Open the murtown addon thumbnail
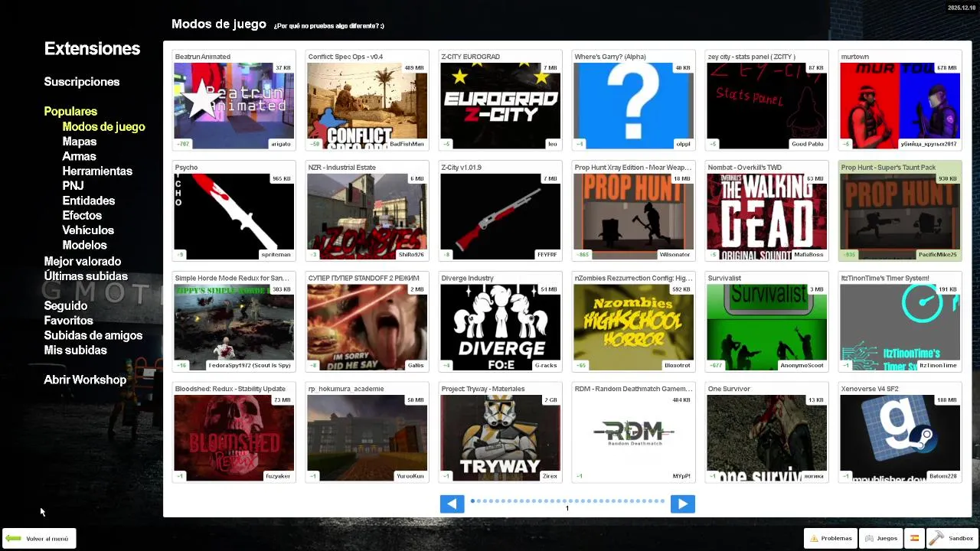 point(900,106)
